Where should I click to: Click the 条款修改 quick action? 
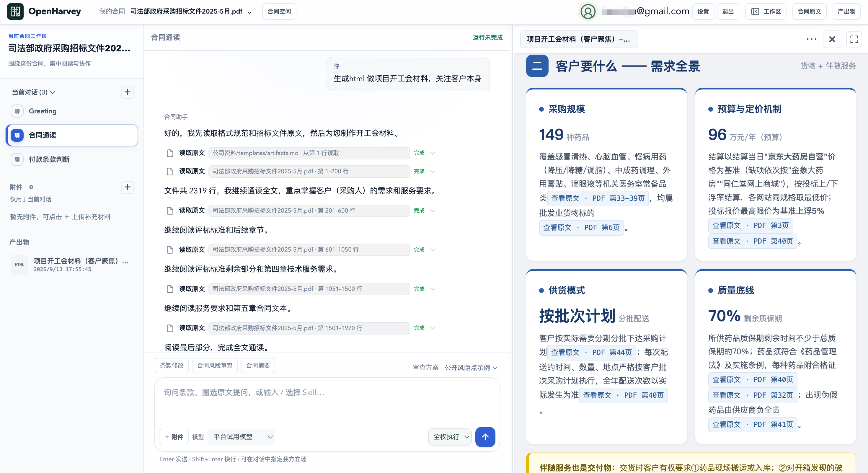[x=172, y=366]
